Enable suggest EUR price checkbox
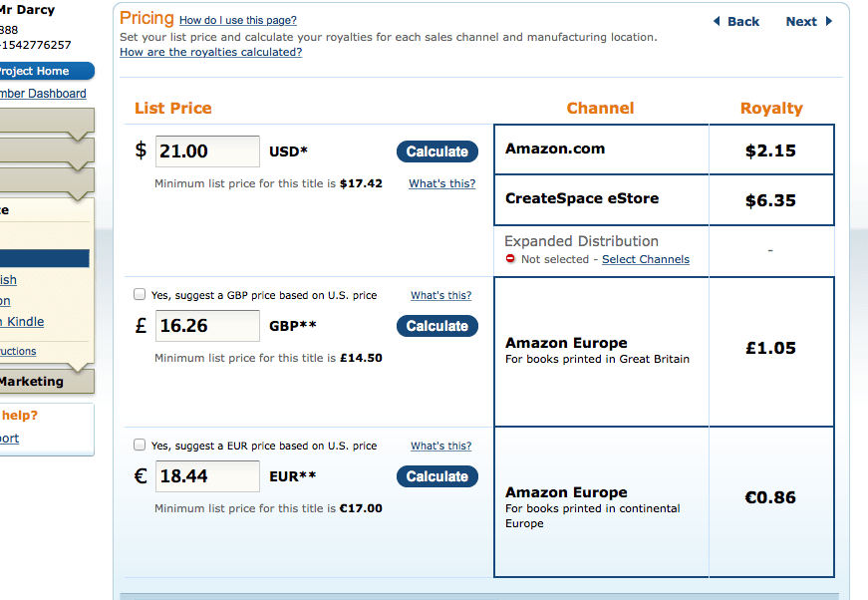This screenshot has width=868, height=600. 140,446
